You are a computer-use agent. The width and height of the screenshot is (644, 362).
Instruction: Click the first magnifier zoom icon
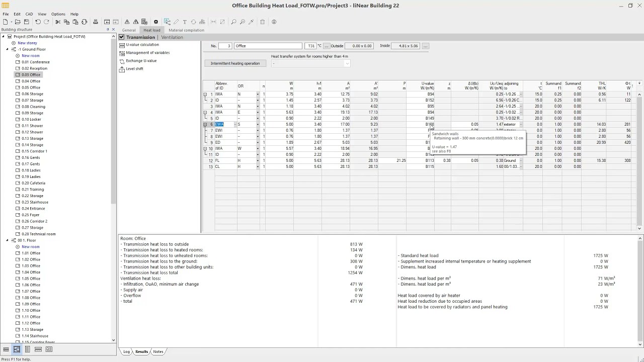click(233, 22)
